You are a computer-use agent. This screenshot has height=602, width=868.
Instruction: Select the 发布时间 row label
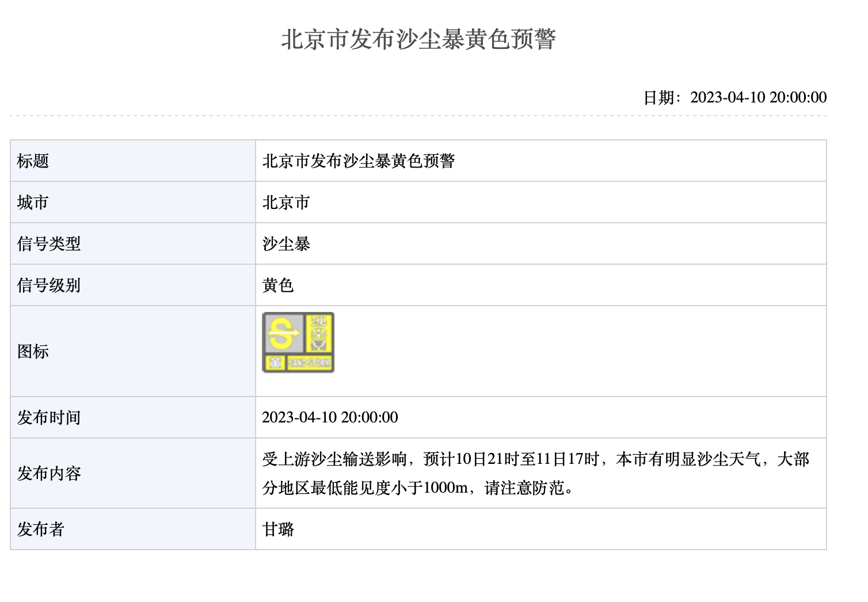pyautogui.click(x=49, y=418)
